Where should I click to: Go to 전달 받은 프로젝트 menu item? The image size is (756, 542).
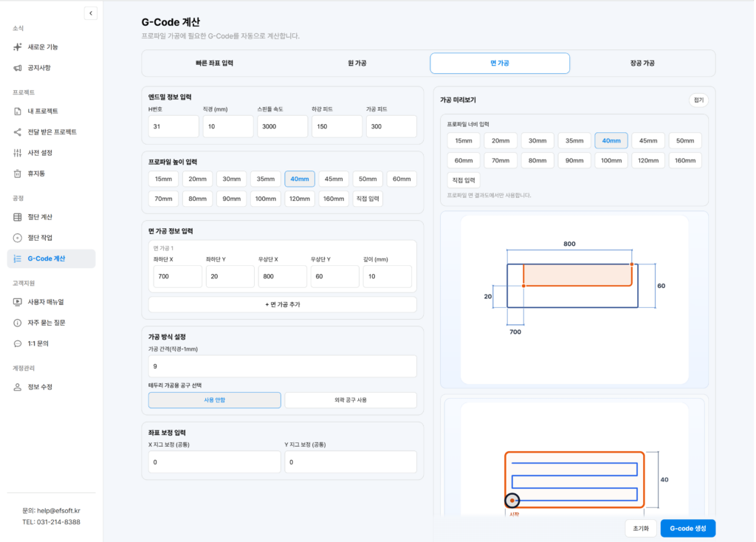coord(51,132)
